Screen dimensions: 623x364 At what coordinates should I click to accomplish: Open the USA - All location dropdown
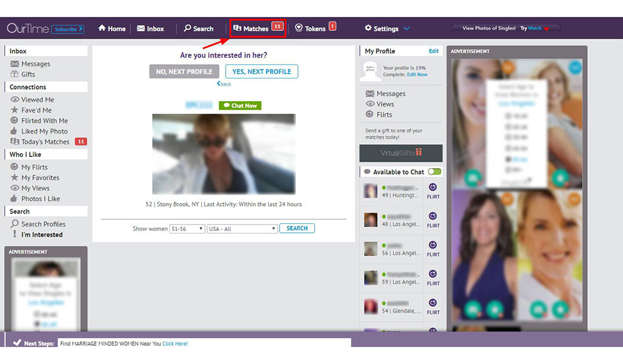(242, 229)
